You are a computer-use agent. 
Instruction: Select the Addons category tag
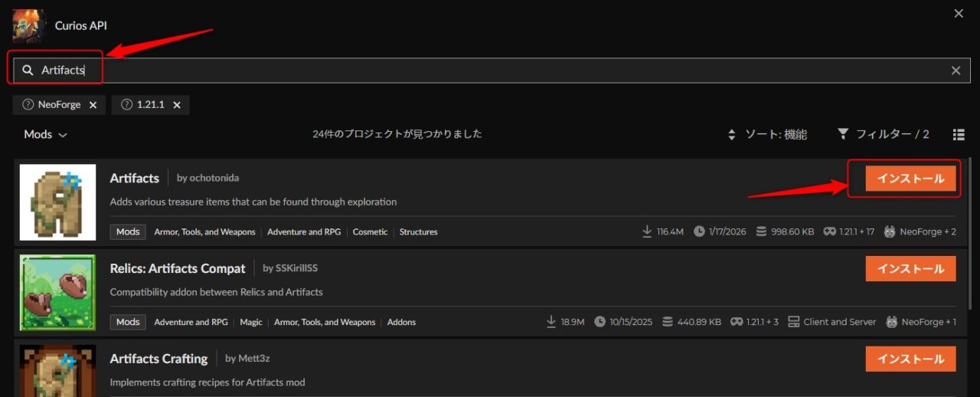[x=401, y=322]
